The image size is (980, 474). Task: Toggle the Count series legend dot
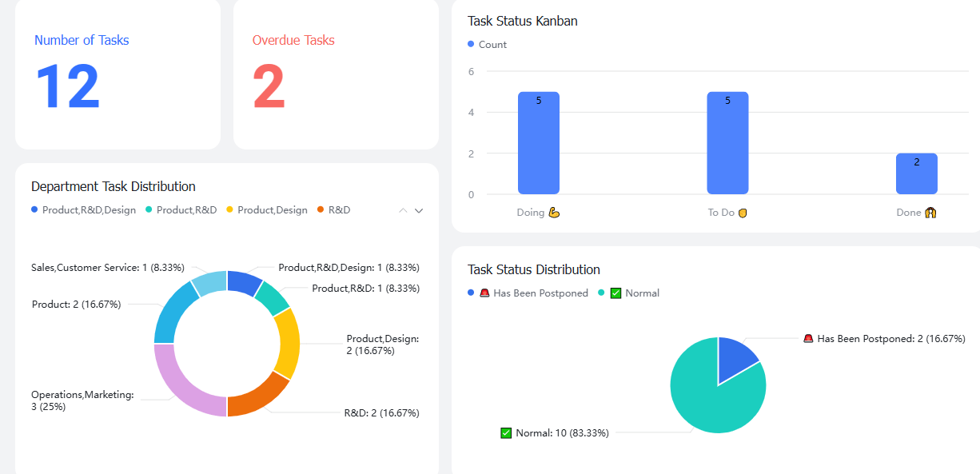point(471,44)
